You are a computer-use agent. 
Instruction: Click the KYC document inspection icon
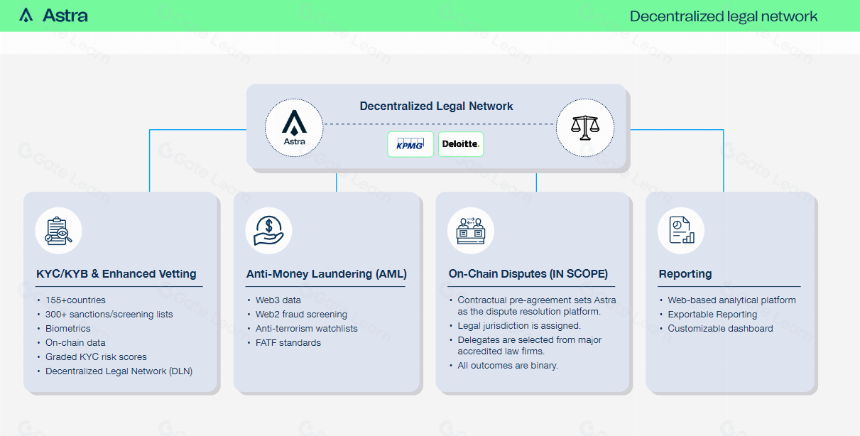point(59,230)
